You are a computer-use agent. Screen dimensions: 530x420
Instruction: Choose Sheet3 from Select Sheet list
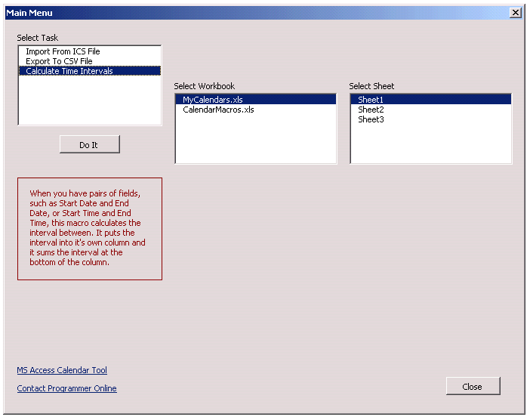pyautogui.click(x=371, y=119)
